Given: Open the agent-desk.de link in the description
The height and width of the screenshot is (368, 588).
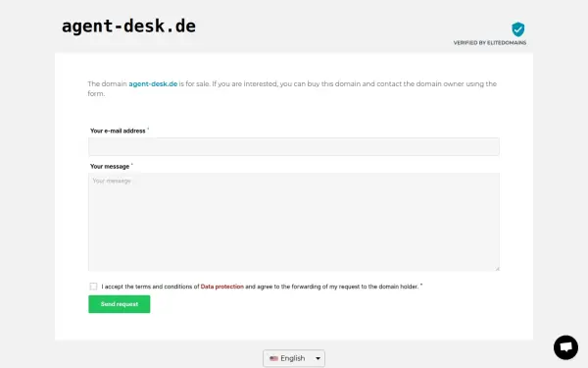Looking at the screenshot, I should (153, 83).
